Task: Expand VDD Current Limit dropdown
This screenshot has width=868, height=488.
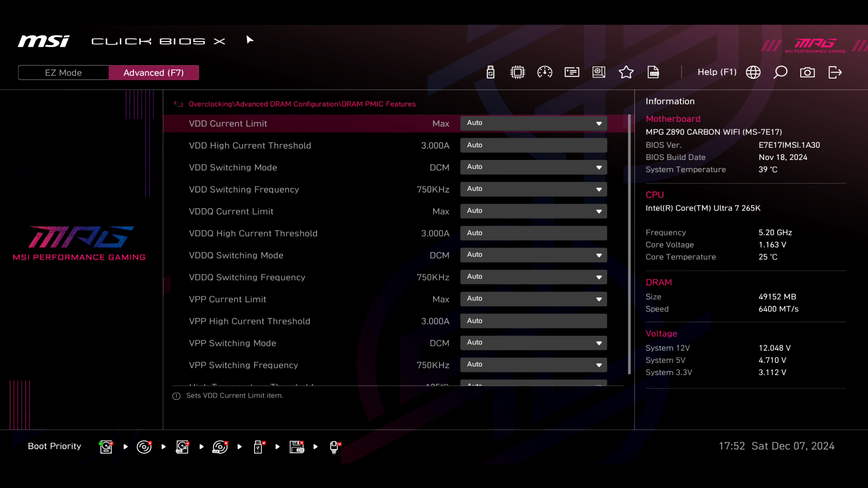Action: point(533,123)
